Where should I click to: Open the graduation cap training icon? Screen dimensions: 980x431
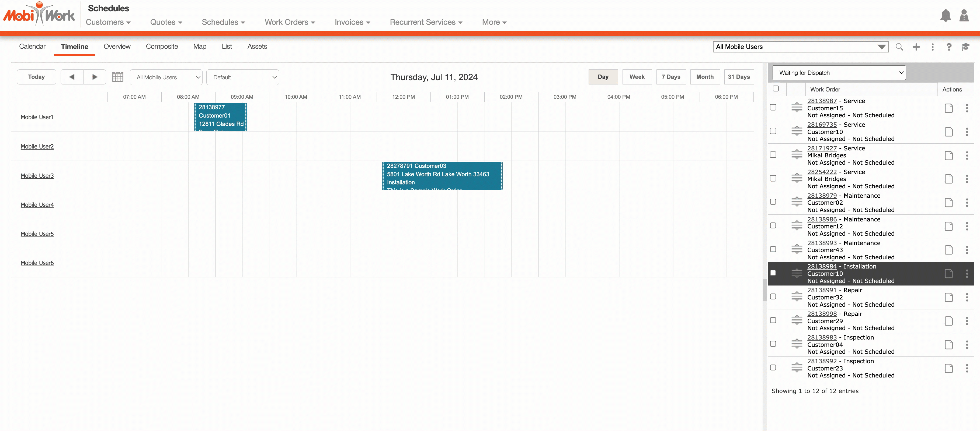965,47
